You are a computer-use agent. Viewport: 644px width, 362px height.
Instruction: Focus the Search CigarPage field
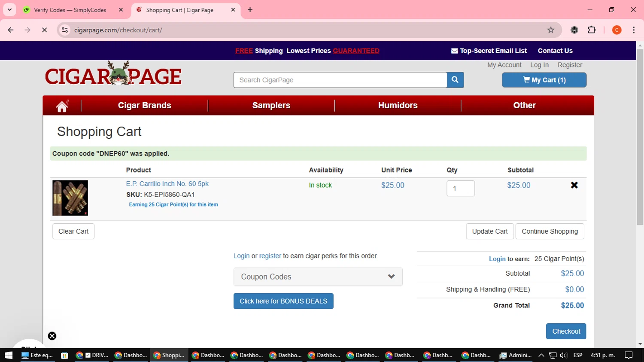[x=340, y=80]
